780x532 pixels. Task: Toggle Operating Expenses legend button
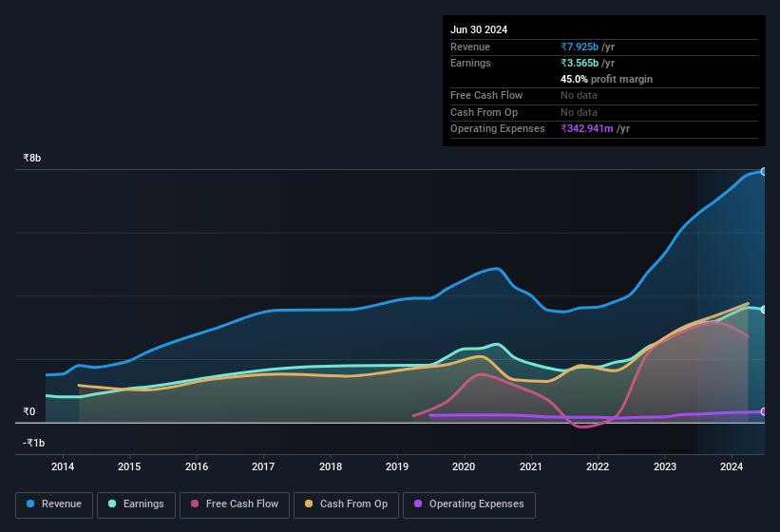[469, 504]
